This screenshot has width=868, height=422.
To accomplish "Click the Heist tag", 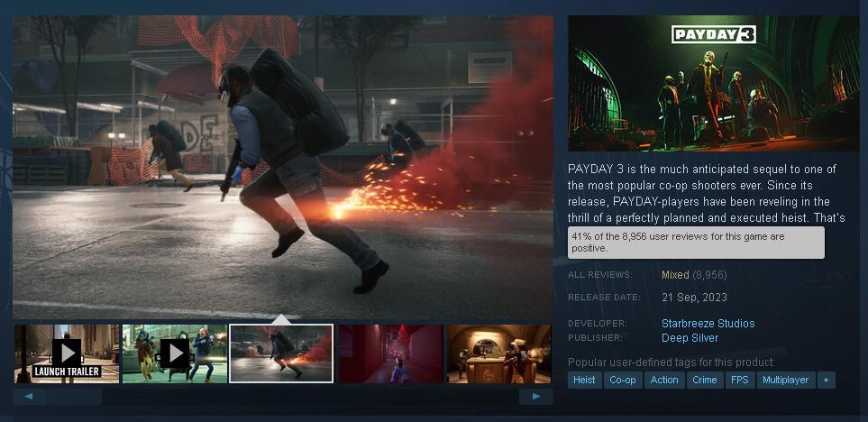I will [585, 380].
